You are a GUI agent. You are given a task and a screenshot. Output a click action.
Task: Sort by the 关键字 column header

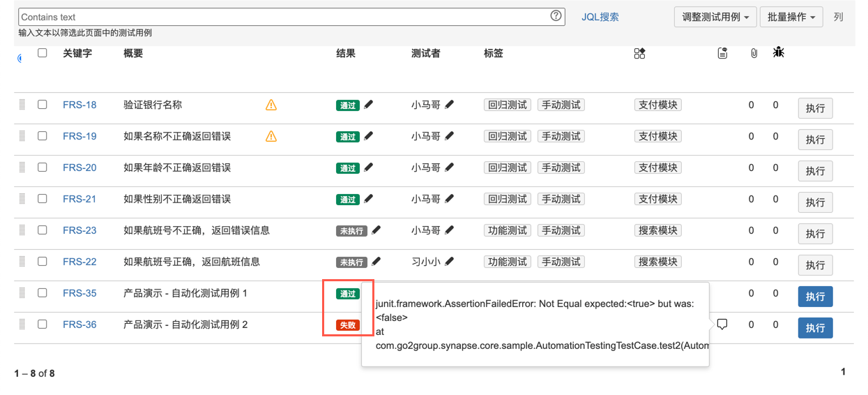point(77,53)
